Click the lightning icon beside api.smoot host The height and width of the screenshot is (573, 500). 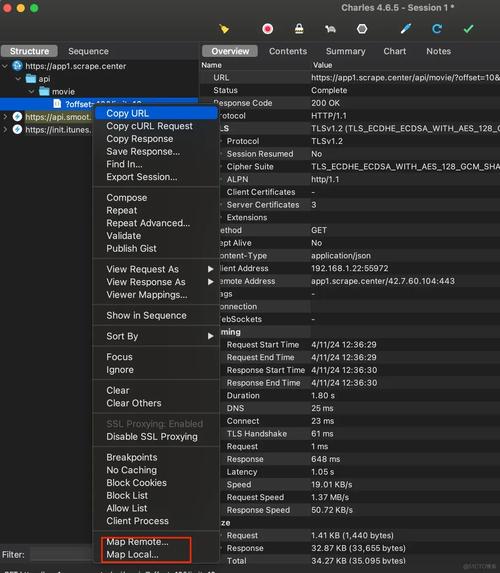tap(17, 117)
